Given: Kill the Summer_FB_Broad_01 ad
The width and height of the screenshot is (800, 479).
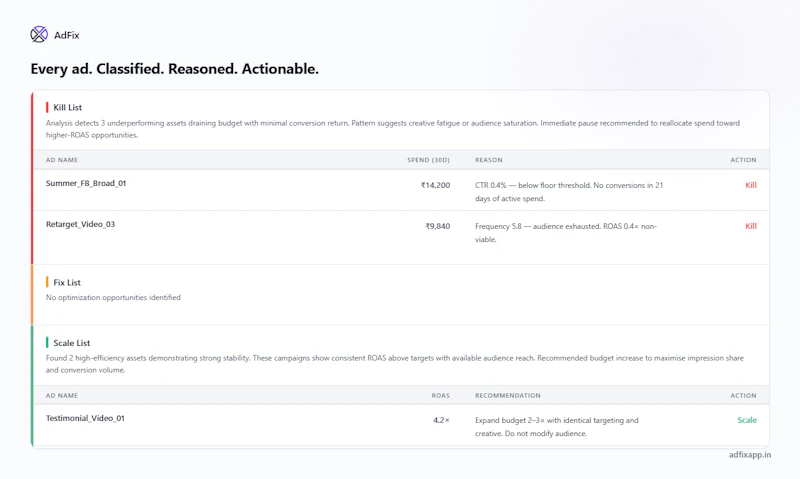Looking at the screenshot, I should click(x=751, y=185).
